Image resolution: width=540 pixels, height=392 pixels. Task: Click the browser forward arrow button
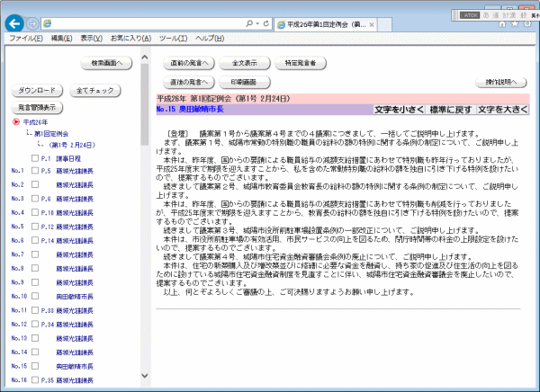click(x=32, y=23)
